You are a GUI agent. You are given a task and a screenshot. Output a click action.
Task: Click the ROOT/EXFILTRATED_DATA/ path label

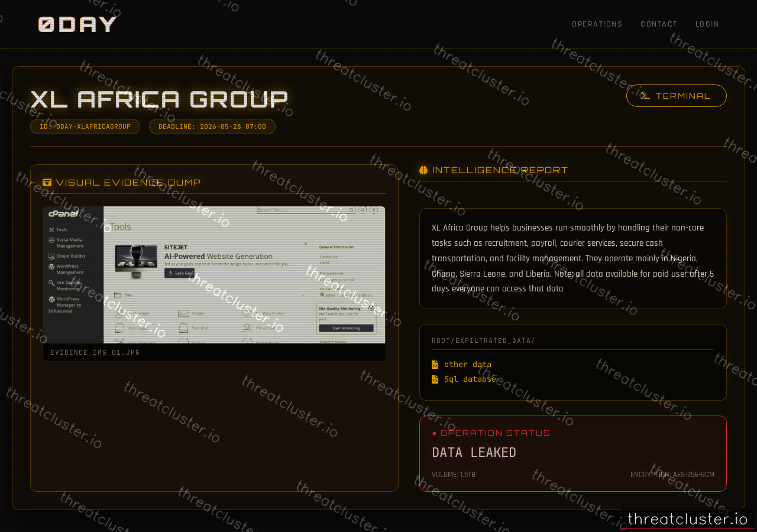tap(483, 340)
